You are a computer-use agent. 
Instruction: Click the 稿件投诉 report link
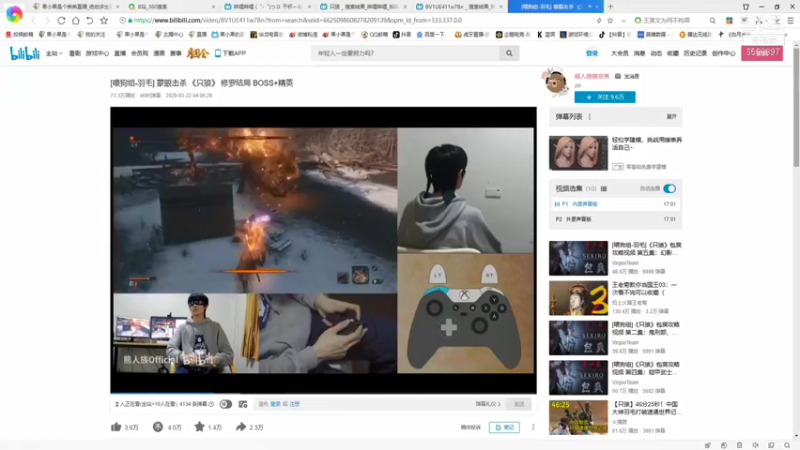coord(470,427)
